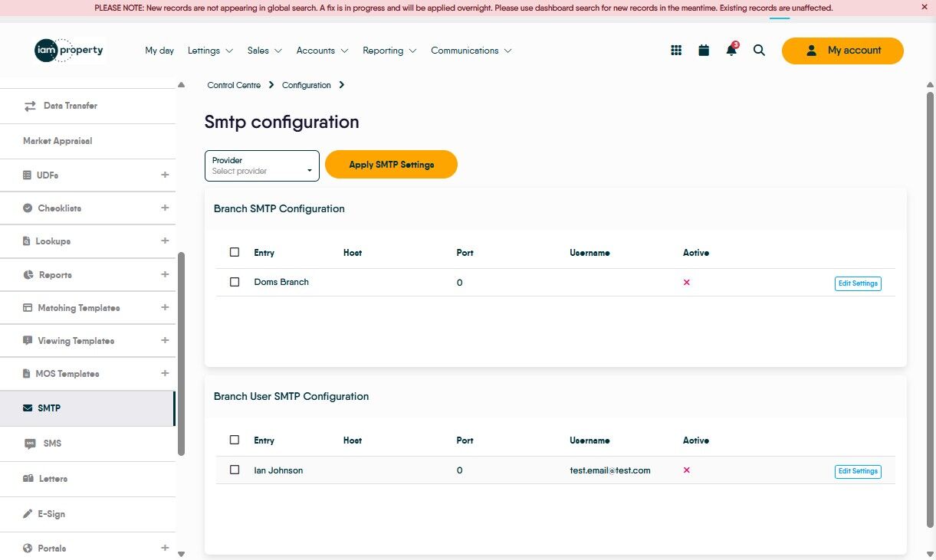
Task: Open the calendar icon in header
Action: 704,51
